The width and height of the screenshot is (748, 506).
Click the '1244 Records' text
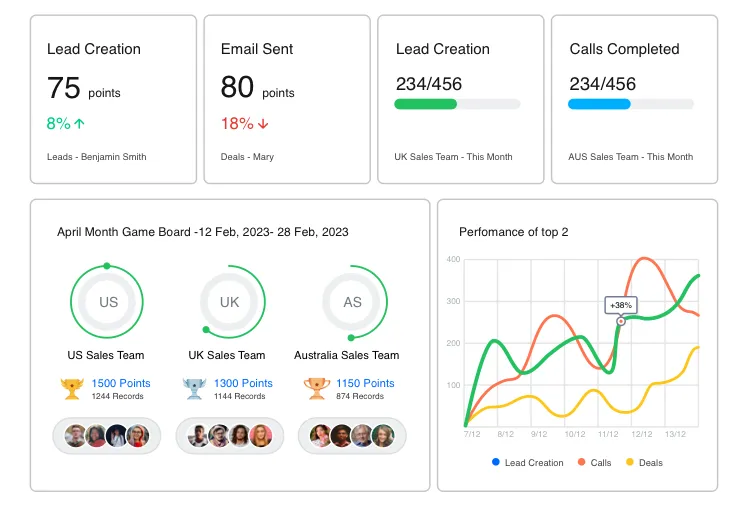pyautogui.click(x=117, y=396)
